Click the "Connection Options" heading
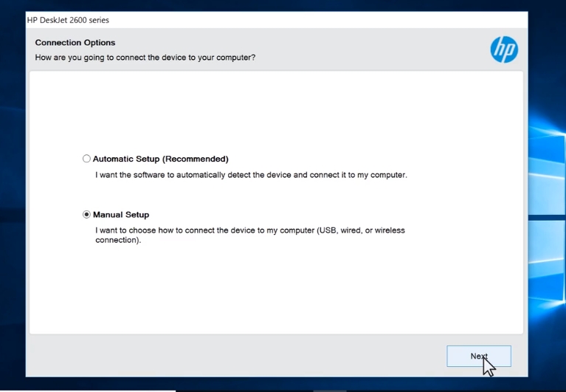This screenshot has width=566, height=392. (x=75, y=43)
